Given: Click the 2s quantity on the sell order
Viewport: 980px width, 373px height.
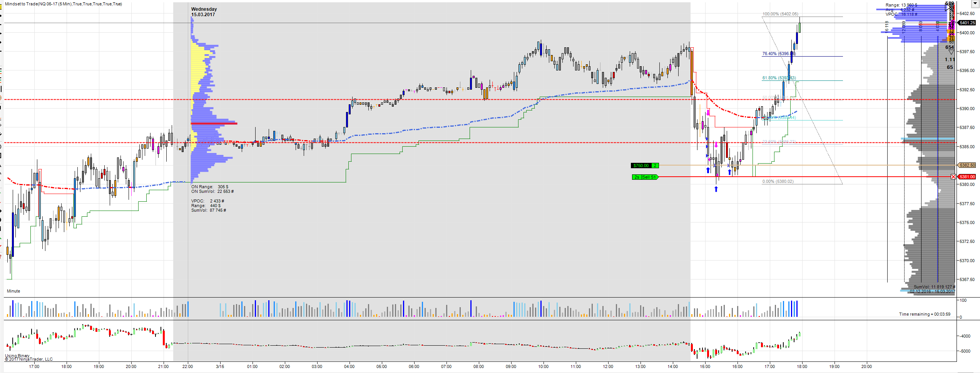Looking at the screenshot, I should 637,177.
